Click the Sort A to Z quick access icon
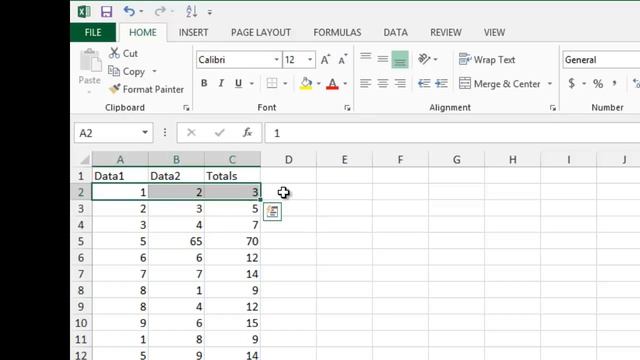 coord(191,11)
